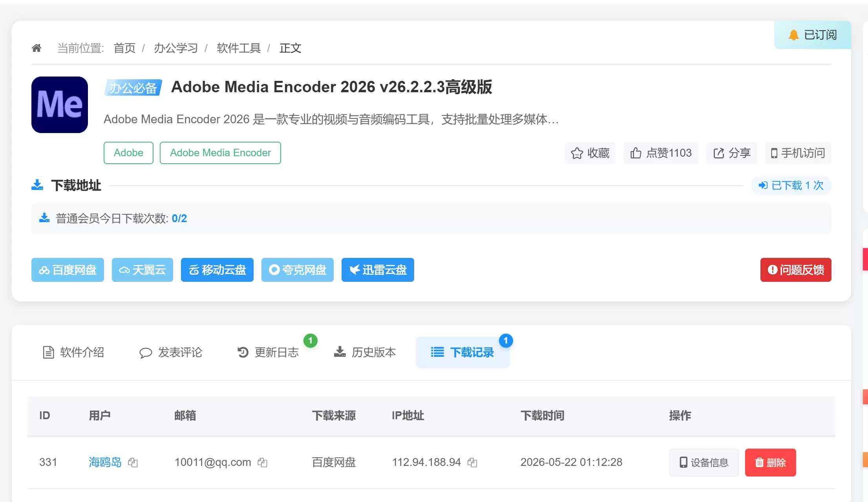
Task: Switch to the 发表评论 tab
Action: tap(171, 352)
